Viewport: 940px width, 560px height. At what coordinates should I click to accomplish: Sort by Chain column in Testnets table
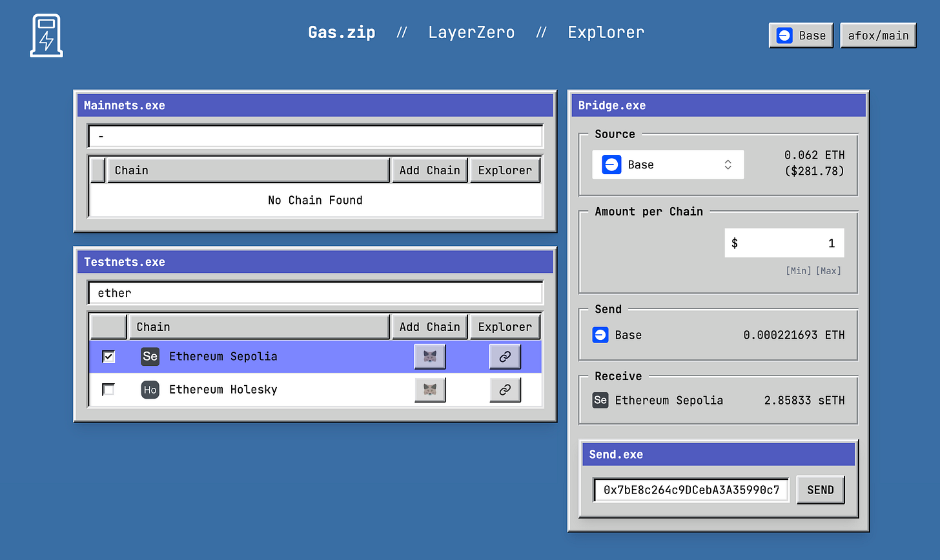coord(260,327)
